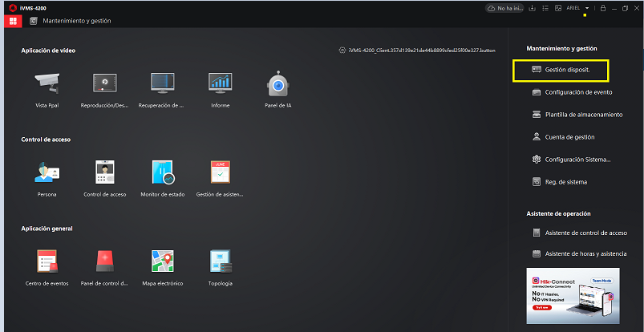Expand the ARIEL user dropdown arrow
This screenshot has width=644, height=332.
tap(587, 8)
